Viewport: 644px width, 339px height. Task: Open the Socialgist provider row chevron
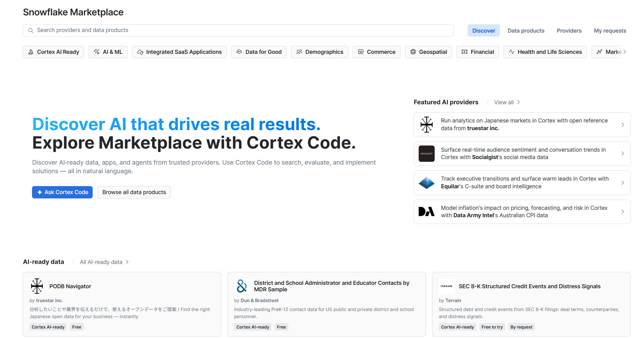(x=623, y=154)
